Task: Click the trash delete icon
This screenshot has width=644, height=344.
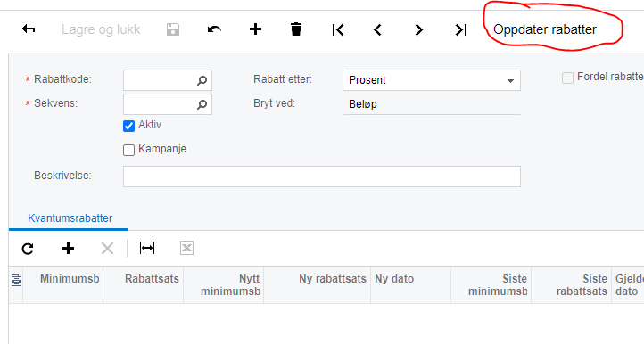Action: coord(296,29)
